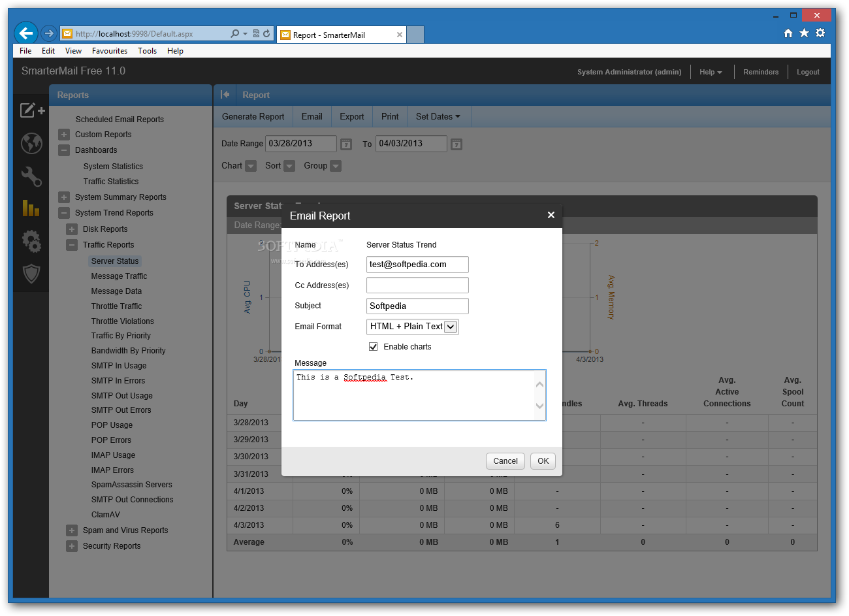The width and height of the screenshot is (849, 616).
Task: Open the Help dropdown in header
Action: [x=711, y=72]
